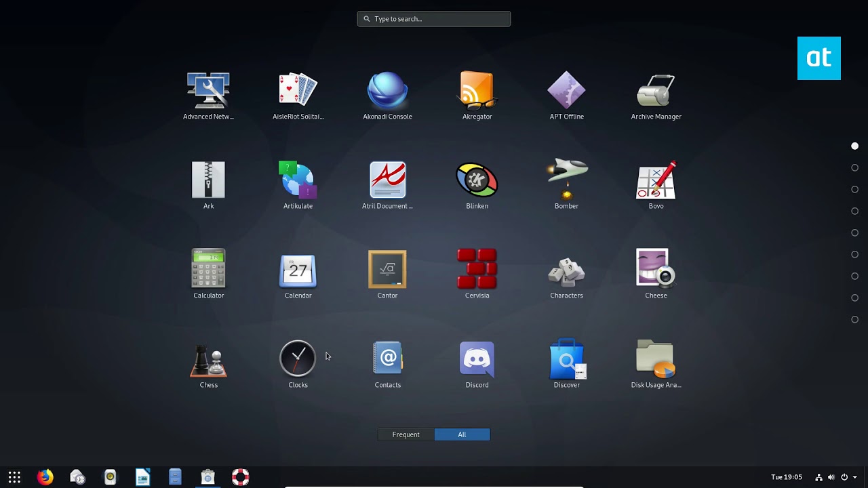Switch to the Frequent apps view
This screenshot has height=488, width=868.
click(x=406, y=434)
